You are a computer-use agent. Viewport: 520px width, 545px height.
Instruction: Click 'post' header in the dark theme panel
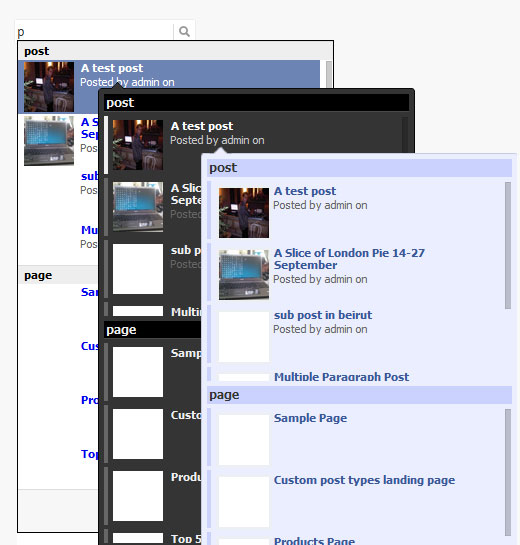tap(256, 103)
